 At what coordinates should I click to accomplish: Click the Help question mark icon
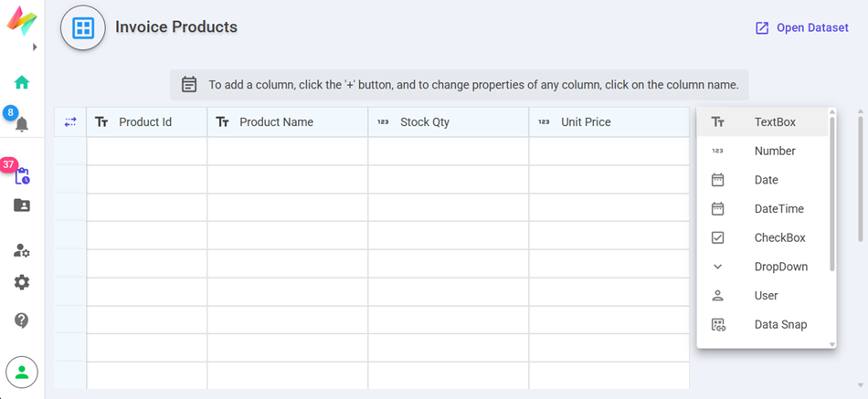[x=22, y=320]
